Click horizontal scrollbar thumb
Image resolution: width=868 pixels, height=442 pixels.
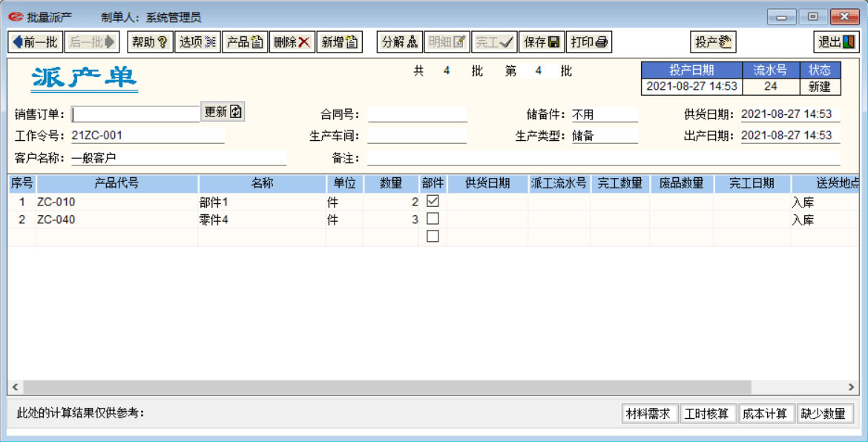click(387, 386)
